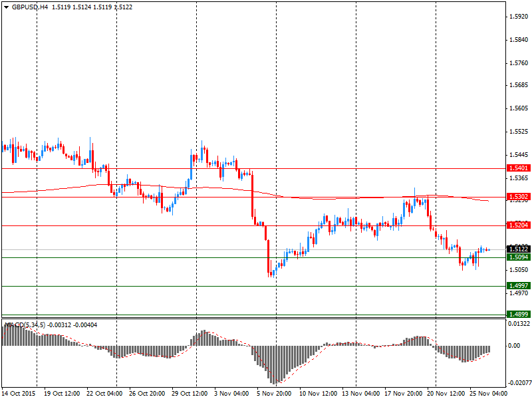This screenshot has height=399, width=532.
Task: Click the 20 Nov 12:00 time label
Action: [446, 394]
